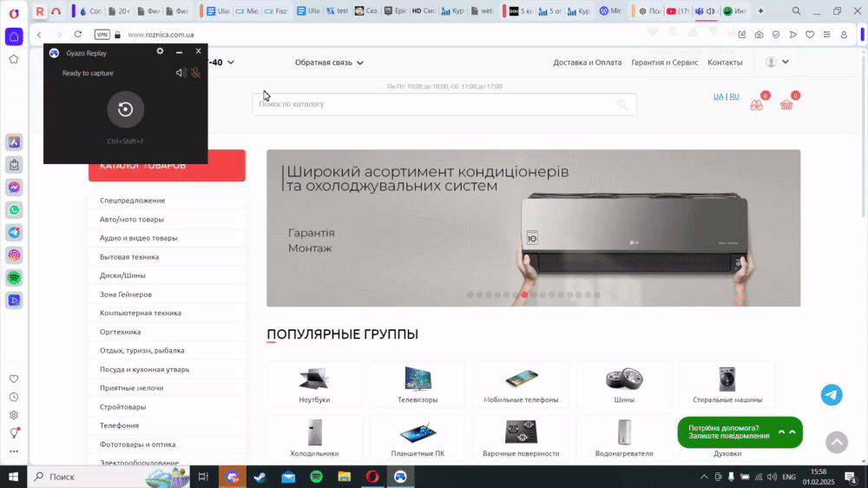
Task: Open the Обратная связь dropdown
Action: [x=329, y=63]
